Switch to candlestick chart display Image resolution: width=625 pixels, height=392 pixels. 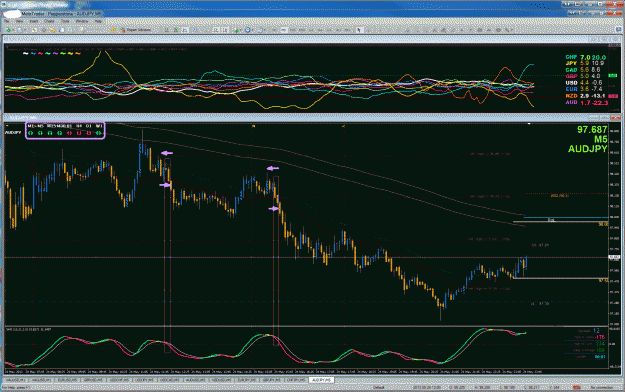point(176,30)
